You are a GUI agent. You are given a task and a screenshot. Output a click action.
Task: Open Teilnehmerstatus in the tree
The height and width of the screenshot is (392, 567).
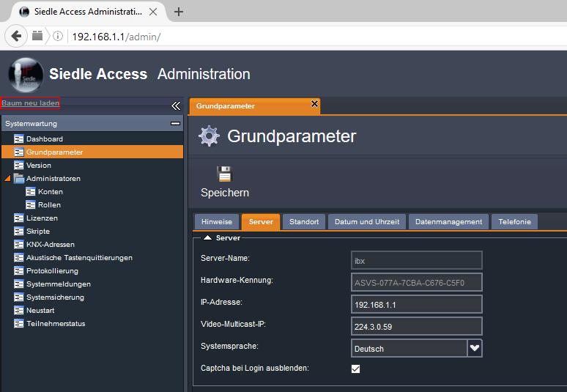point(56,324)
